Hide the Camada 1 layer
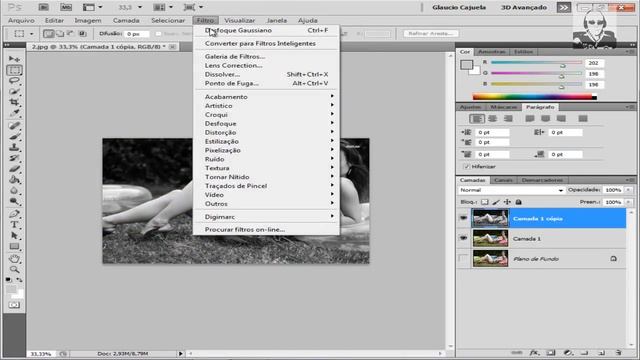Screen dimensions: 640x360 (x=463, y=238)
